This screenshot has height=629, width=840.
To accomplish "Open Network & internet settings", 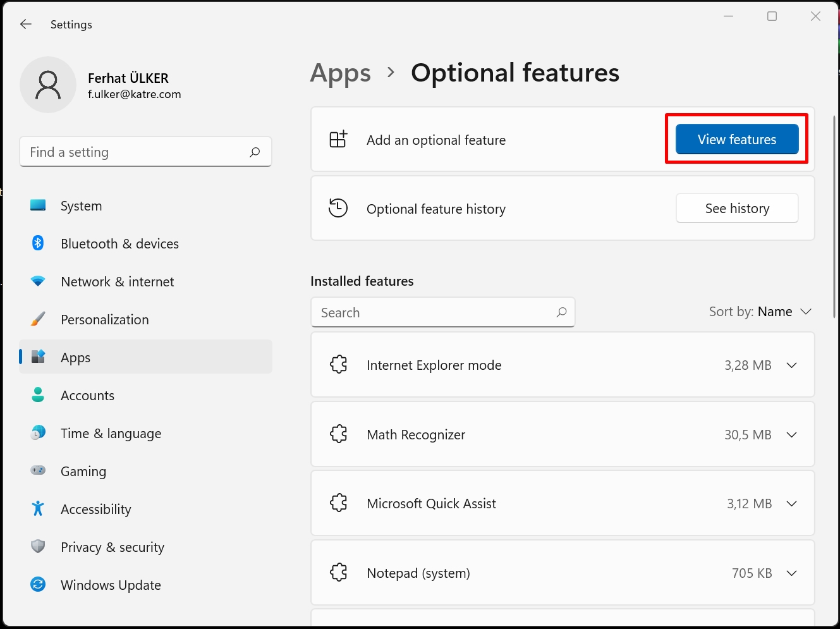I will [146, 281].
